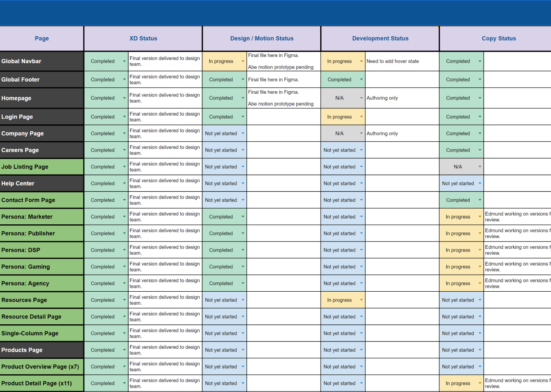The width and height of the screenshot is (551, 392).
Task: Click the Persona: Publisher row label
Action: coord(42,234)
